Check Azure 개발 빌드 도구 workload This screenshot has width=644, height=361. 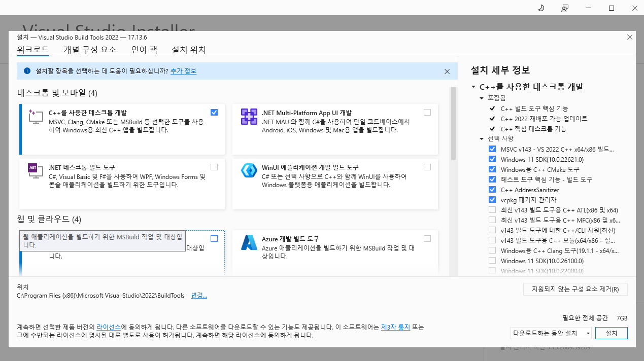(427, 238)
